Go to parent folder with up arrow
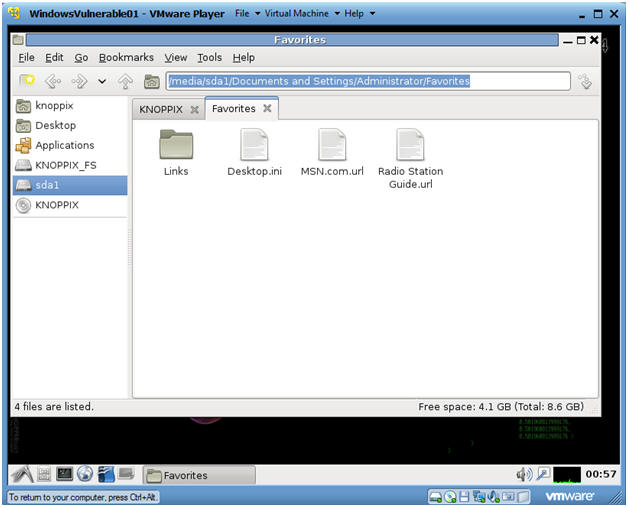The width and height of the screenshot is (628, 507). (125, 81)
